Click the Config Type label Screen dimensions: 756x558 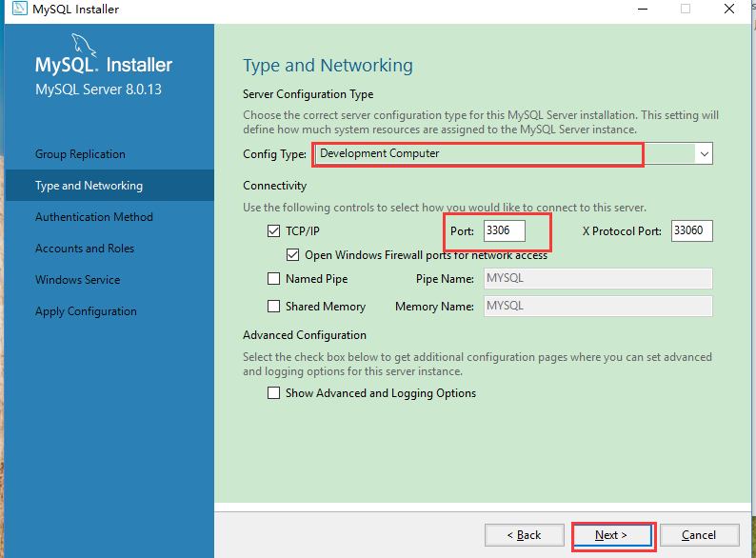pos(274,154)
